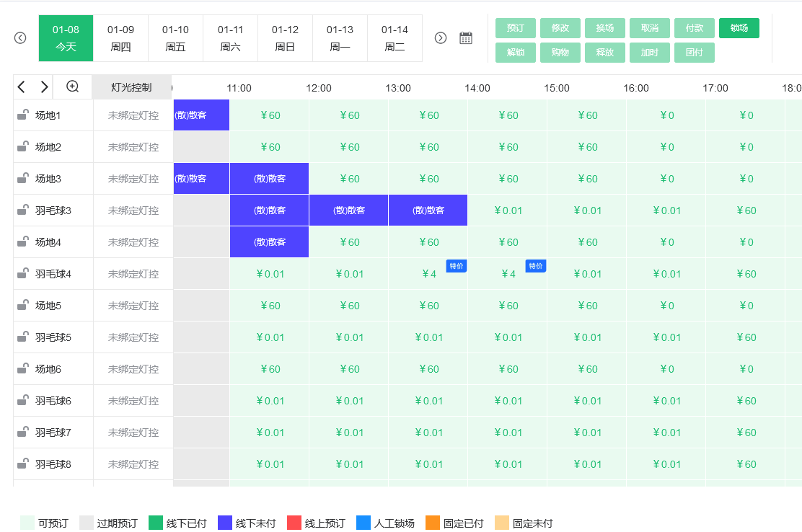Screen dimensions: 802x532
Task: Switch to the 01-10 周五 date tab
Action: coord(175,38)
